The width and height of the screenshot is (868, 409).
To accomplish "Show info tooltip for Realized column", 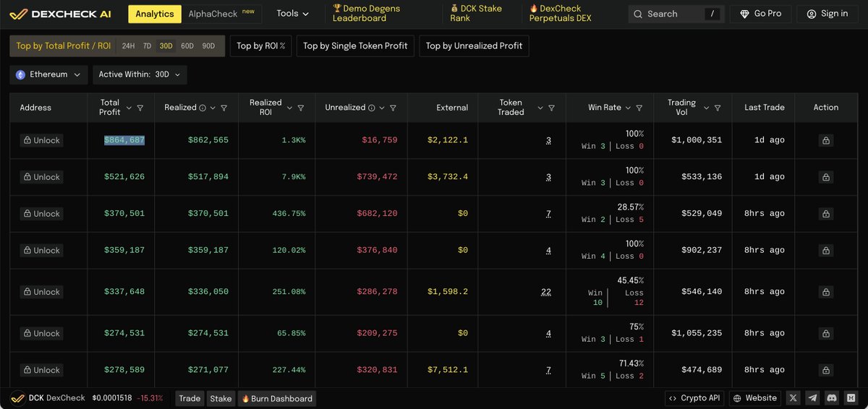I will coord(203,108).
